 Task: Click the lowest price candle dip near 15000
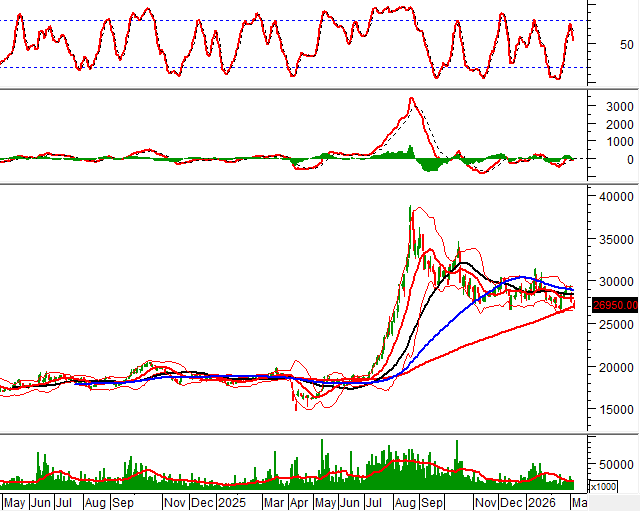[295, 408]
